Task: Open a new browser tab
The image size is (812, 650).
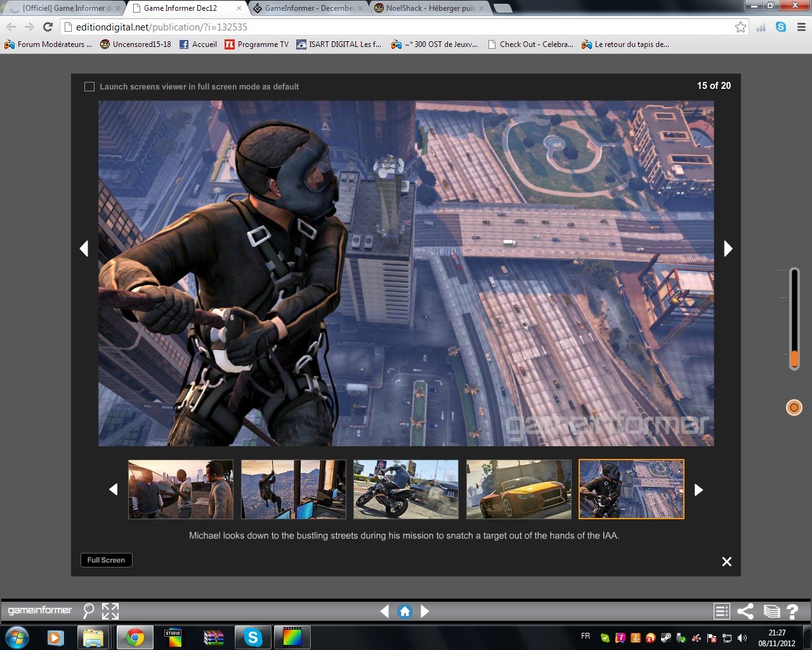Action: coord(502,8)
